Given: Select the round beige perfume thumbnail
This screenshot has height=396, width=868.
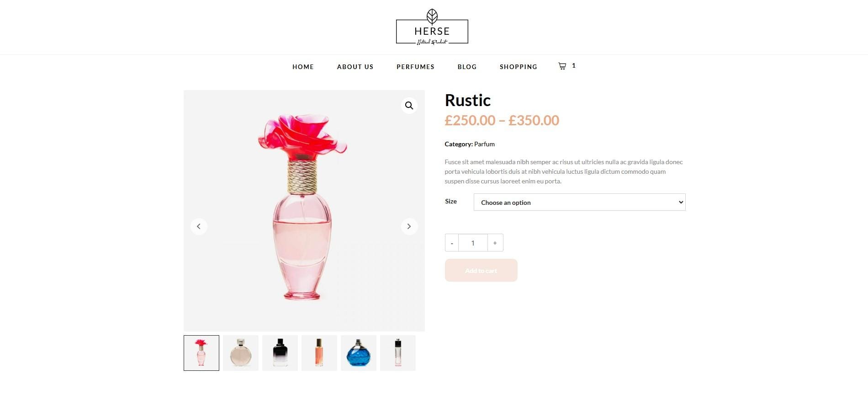Looking at the screenshot, I should pyautogui.click(x=241, y=353).
